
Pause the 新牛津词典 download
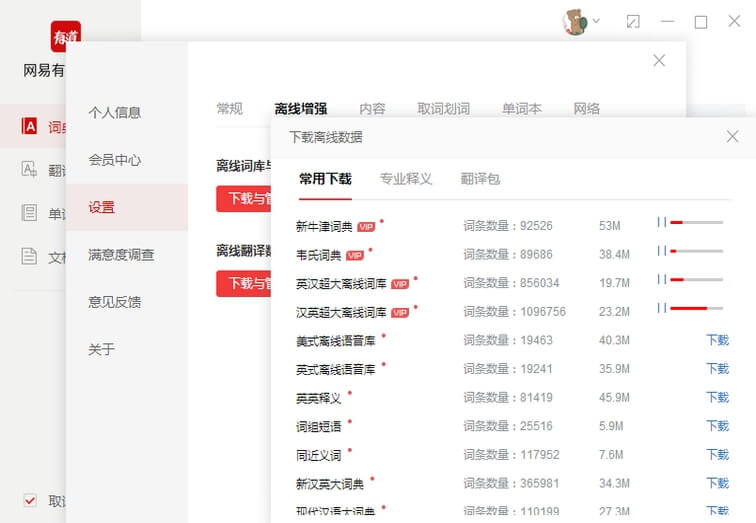coord(661,222)
